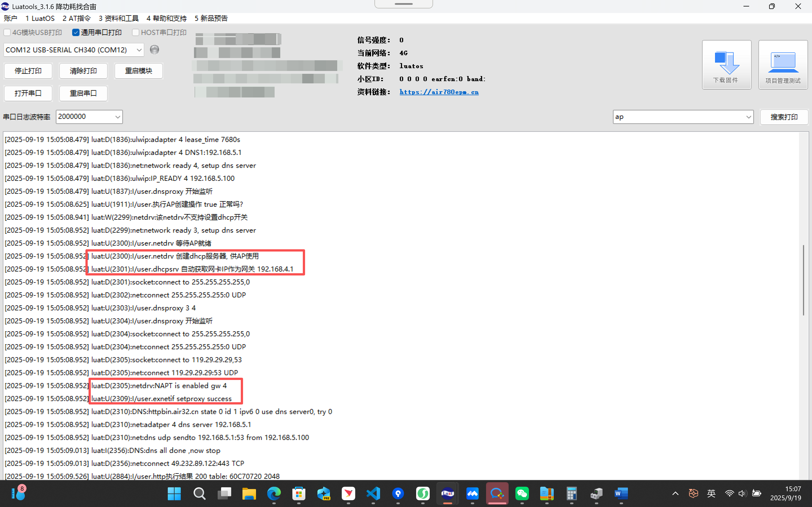Open Word from the taskbar

click(x=621, y=493)
